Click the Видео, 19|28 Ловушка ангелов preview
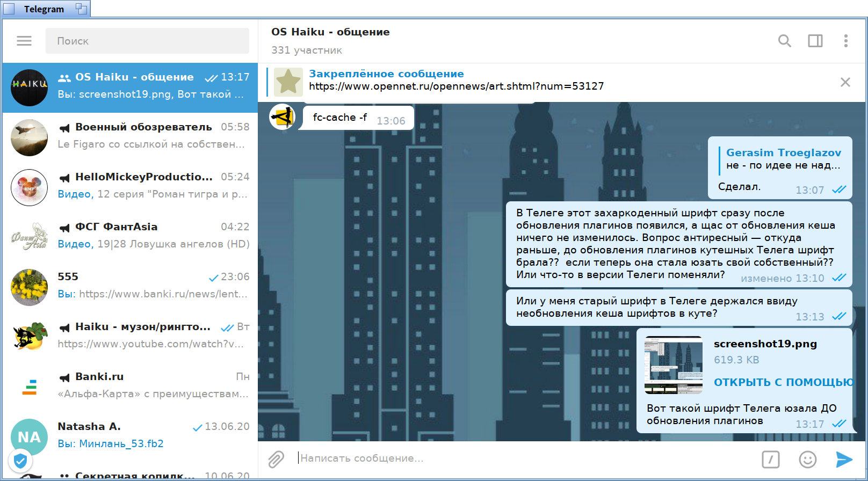 (x=154, y=244)
